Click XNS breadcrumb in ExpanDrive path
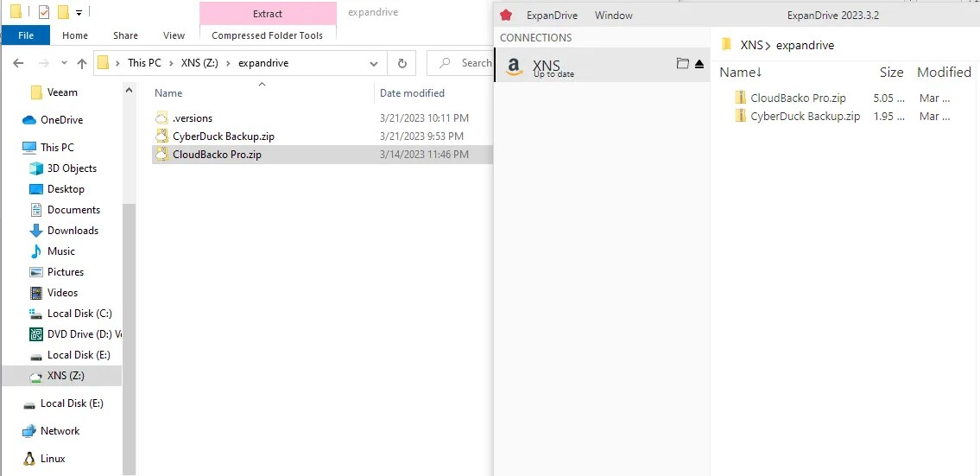 pos(750,44)
